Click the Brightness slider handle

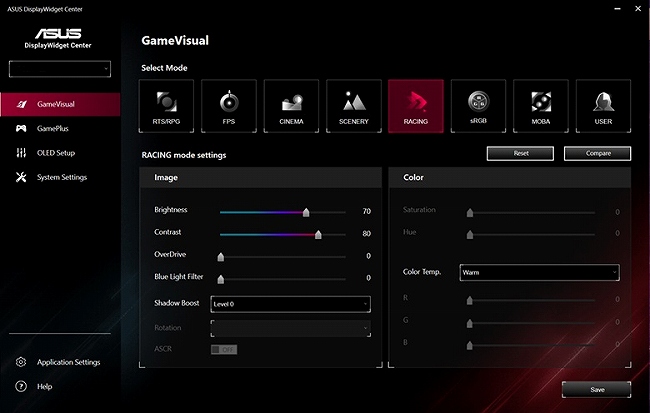pyautogui.click(x=306, y=212)
